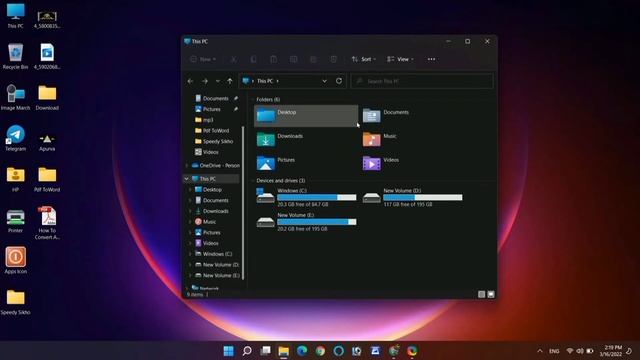This screenshot has width=640, height=360.
Task: Open the See more three-dots menu
Action: (x=431, y=59)
